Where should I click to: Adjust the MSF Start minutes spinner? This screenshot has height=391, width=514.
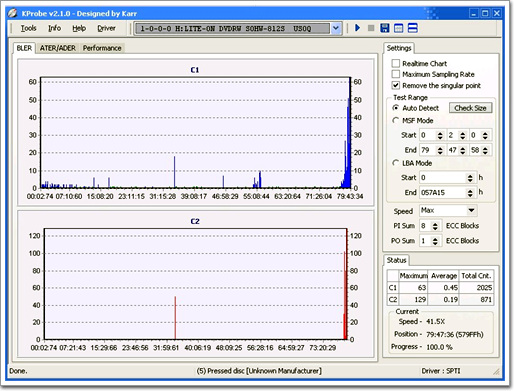click(440, 135)
